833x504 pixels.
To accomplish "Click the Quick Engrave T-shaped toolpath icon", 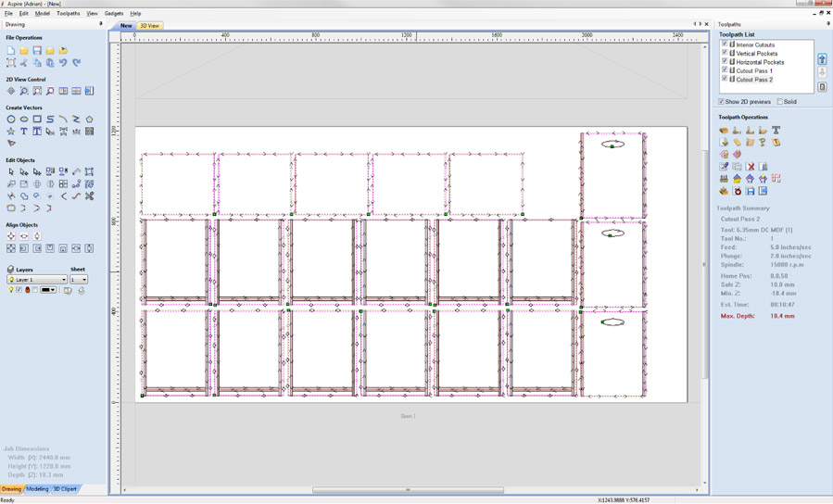I will 776,130.
